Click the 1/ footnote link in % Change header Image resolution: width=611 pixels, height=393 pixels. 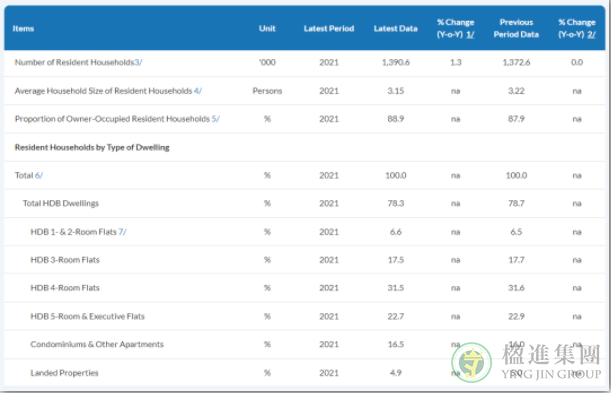coord(470,35)
